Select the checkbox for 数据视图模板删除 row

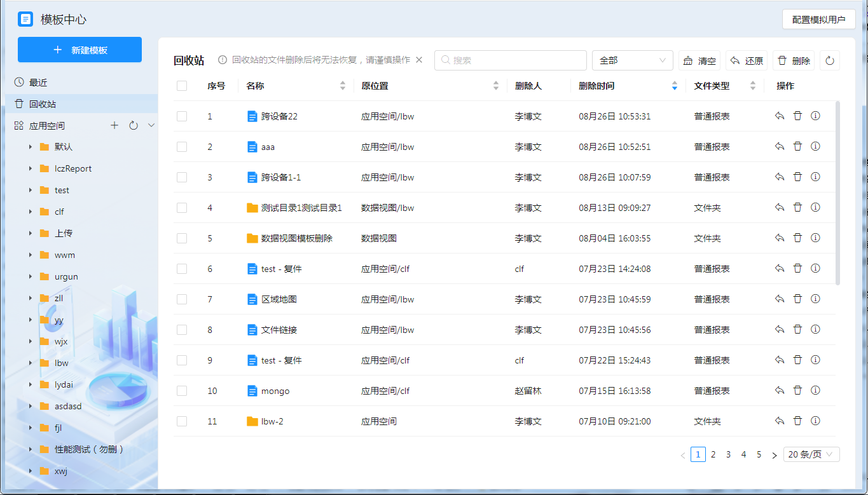pos(182,238)
